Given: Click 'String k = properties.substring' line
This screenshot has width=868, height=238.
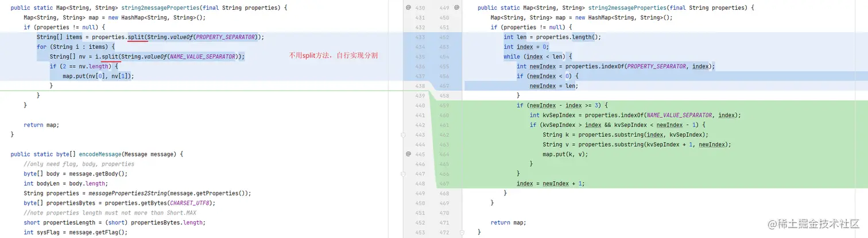Looking at the screenshot, I should click(x=626, y=135).
